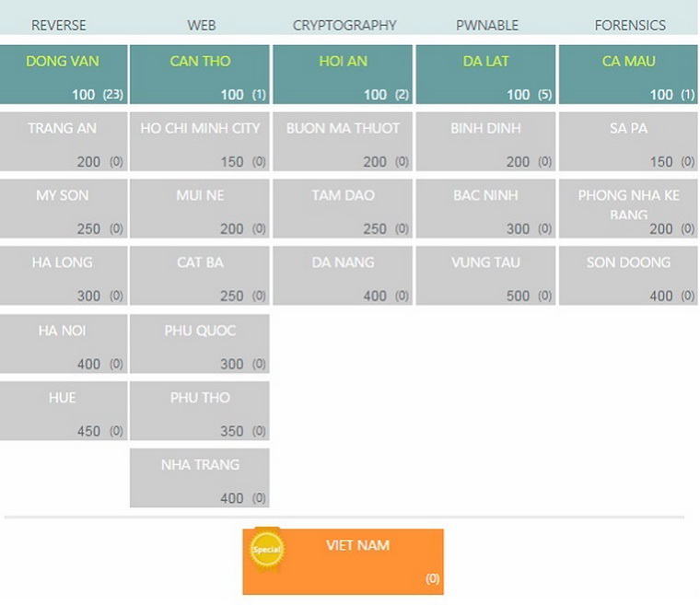The width and height of the screenshot is (700, 605).
Task: Click the FORENSICS category header
Action: click(x=630, y=25)
